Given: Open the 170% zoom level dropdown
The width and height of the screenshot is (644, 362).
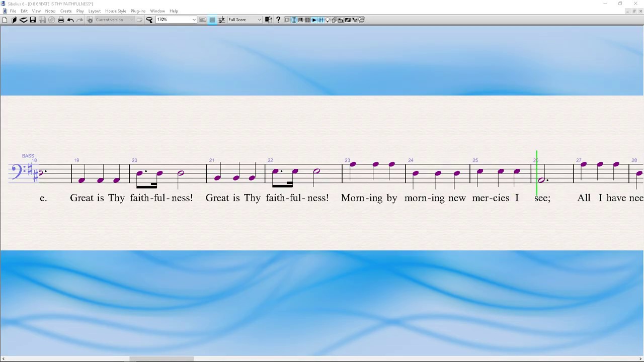Looking at the screenshot, I should pos(194,20).
